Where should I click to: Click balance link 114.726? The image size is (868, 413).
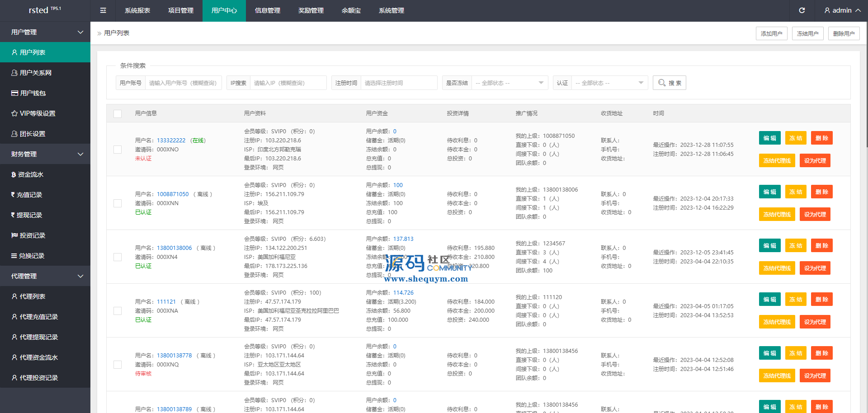pos(403,293)
